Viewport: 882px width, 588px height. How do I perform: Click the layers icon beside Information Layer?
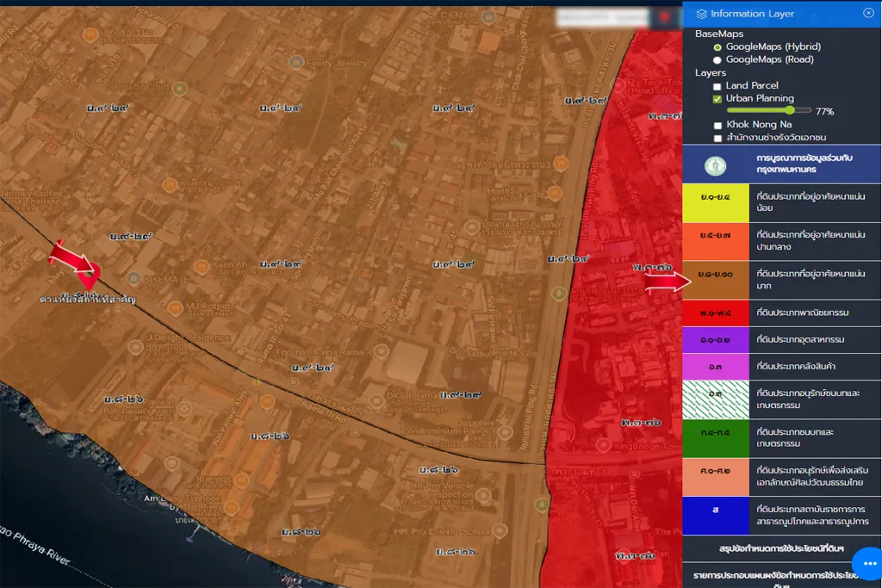pos(702,14)
